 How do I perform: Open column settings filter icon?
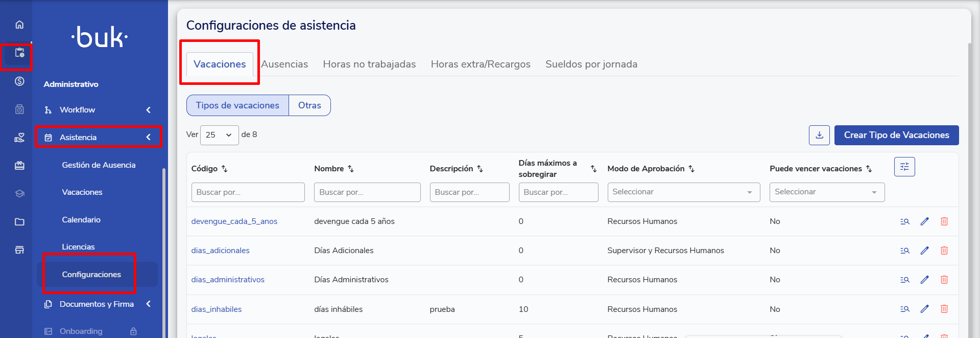tap(904, 167)
